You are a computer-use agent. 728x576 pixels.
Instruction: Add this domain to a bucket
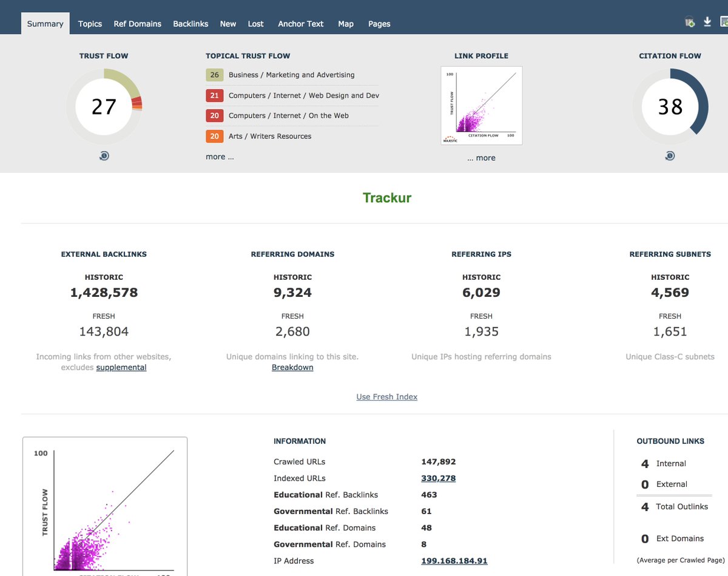coord(689,21)
